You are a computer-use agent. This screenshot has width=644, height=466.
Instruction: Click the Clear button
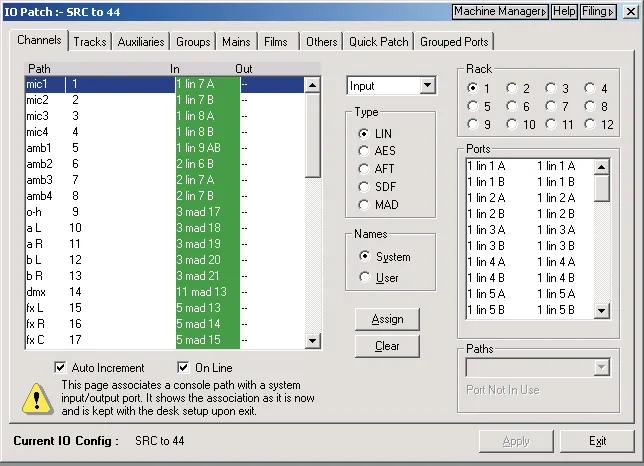[387, 346]
